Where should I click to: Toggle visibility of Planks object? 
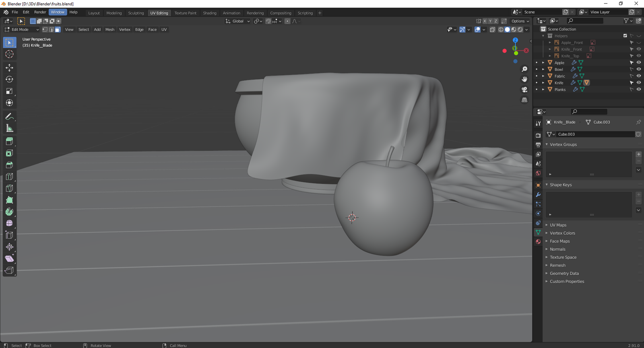638,89
